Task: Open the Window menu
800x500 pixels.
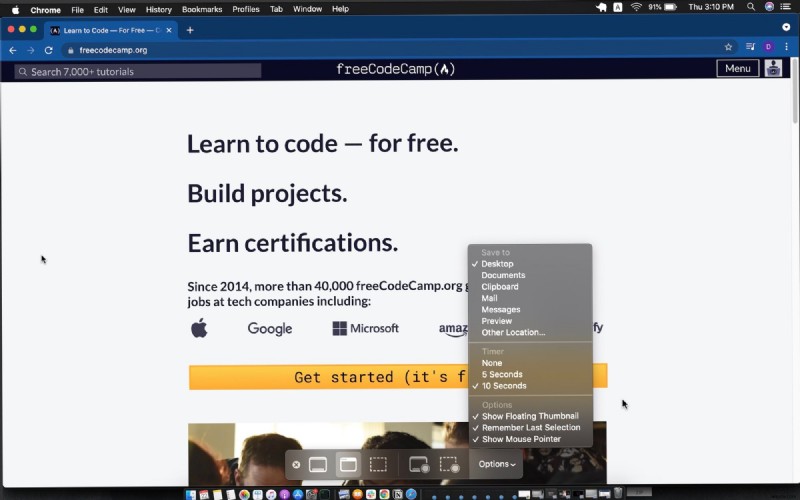Action: coord(307,9)
